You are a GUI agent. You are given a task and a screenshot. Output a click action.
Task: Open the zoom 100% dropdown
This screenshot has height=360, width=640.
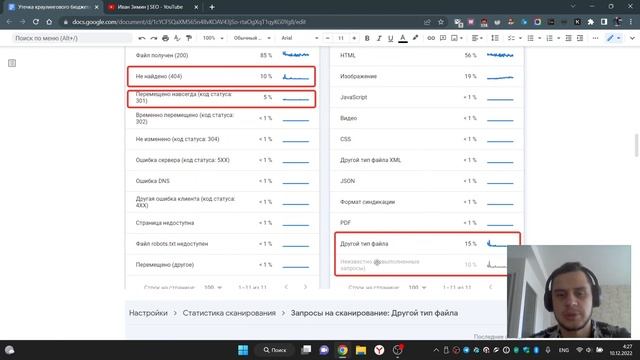coord(213,38)
